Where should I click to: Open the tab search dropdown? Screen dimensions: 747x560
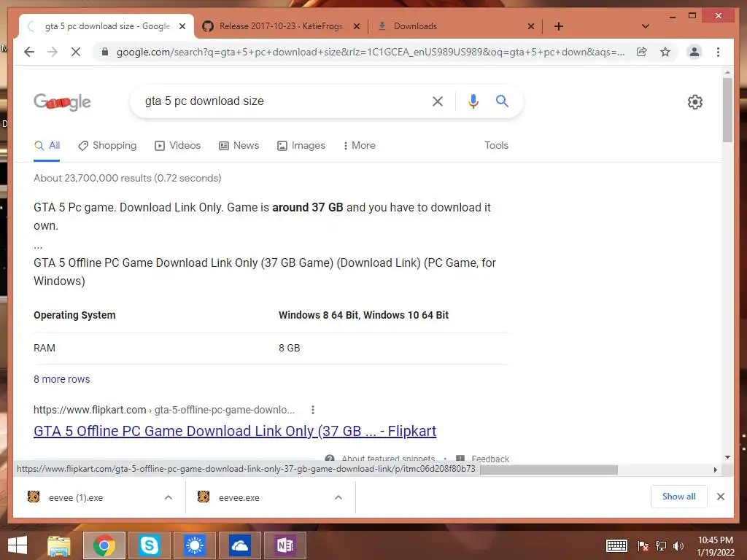coord(645,26)
